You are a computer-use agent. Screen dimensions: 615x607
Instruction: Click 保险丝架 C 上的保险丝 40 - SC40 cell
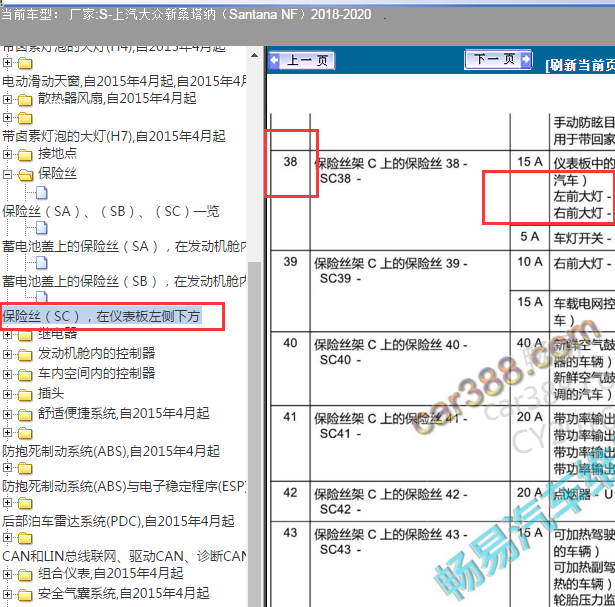(x=410, y=368)
